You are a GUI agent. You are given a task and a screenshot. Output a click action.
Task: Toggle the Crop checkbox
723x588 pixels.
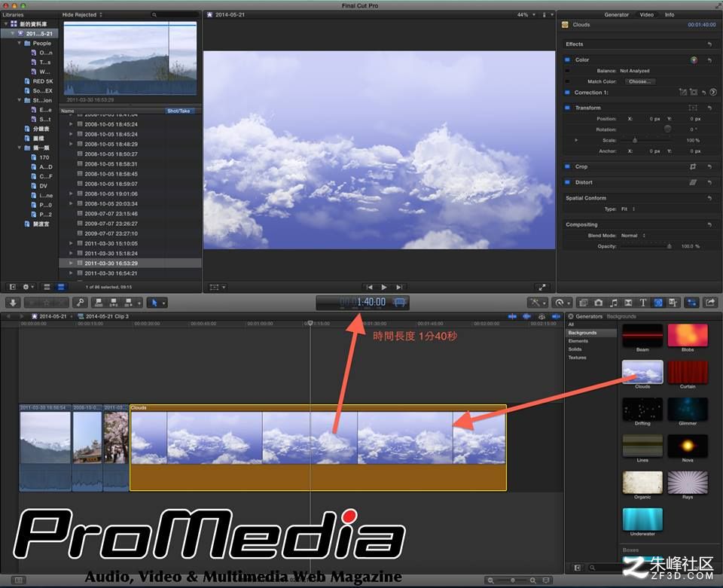(568, 167)
